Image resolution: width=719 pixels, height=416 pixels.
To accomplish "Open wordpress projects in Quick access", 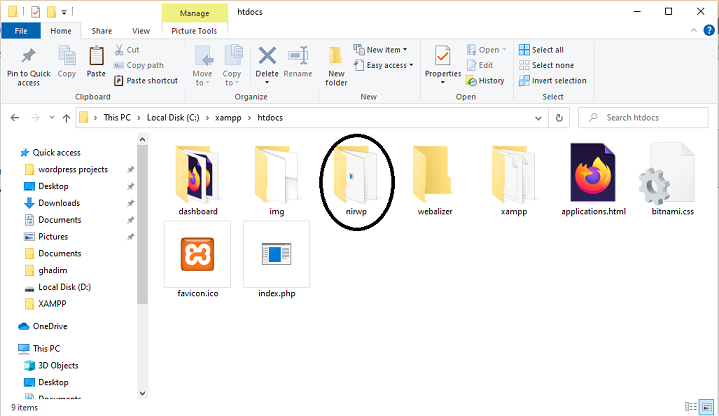I will (x=73, y=170).
